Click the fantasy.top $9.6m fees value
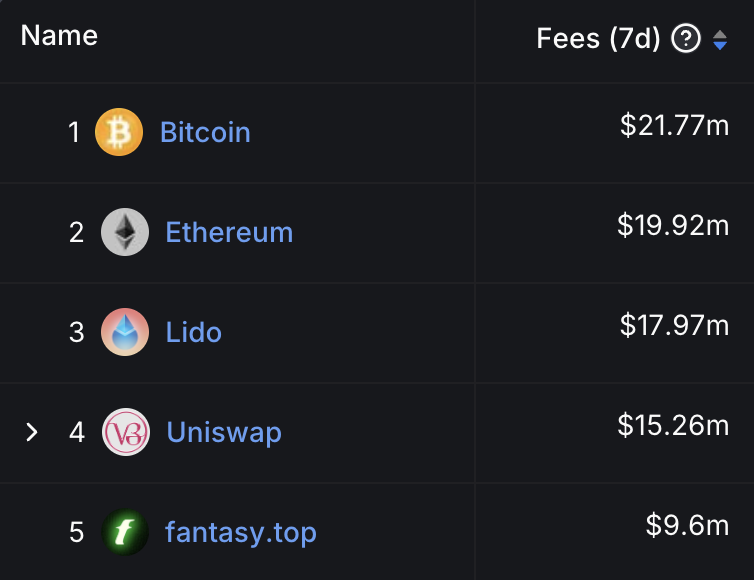Screen dimensions: 754x580 (687, 525)
